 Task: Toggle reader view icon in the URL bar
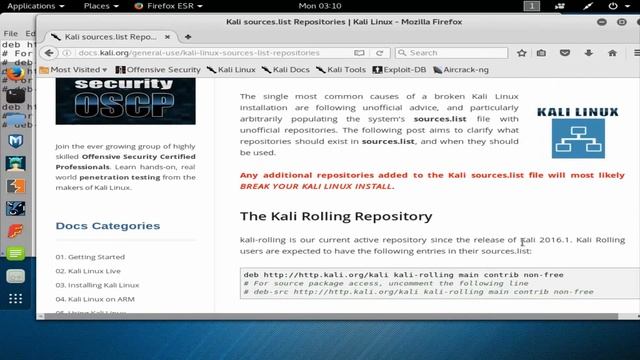[x=359, y=53]
